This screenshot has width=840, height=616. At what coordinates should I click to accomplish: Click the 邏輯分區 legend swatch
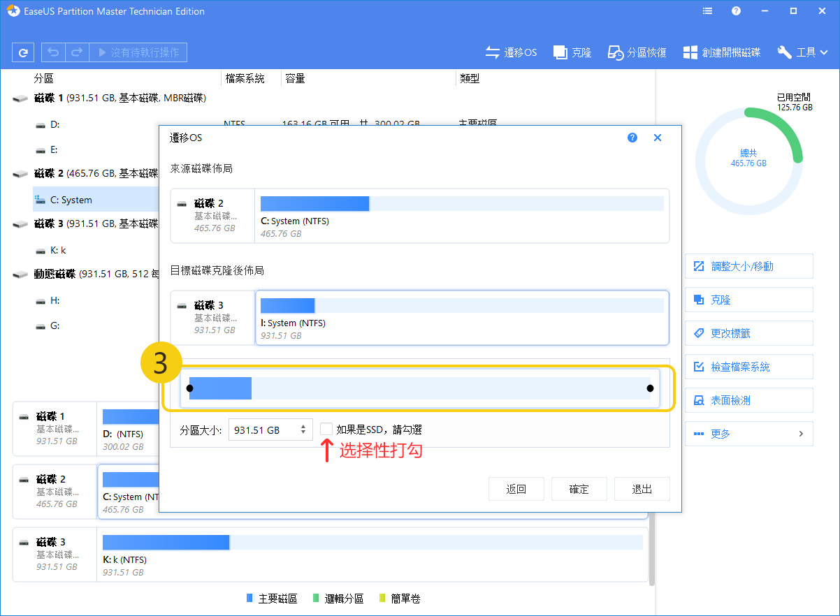316,599
